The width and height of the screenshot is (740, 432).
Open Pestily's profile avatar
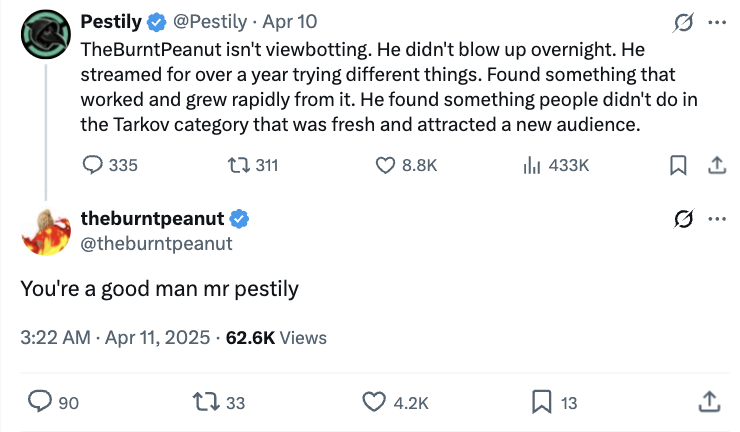pos(42,34)
